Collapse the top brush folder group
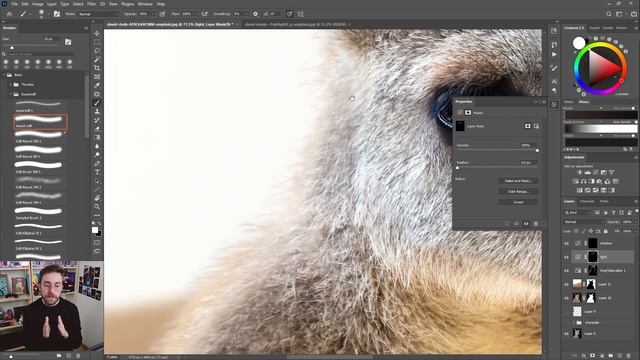 click(4, 75)
